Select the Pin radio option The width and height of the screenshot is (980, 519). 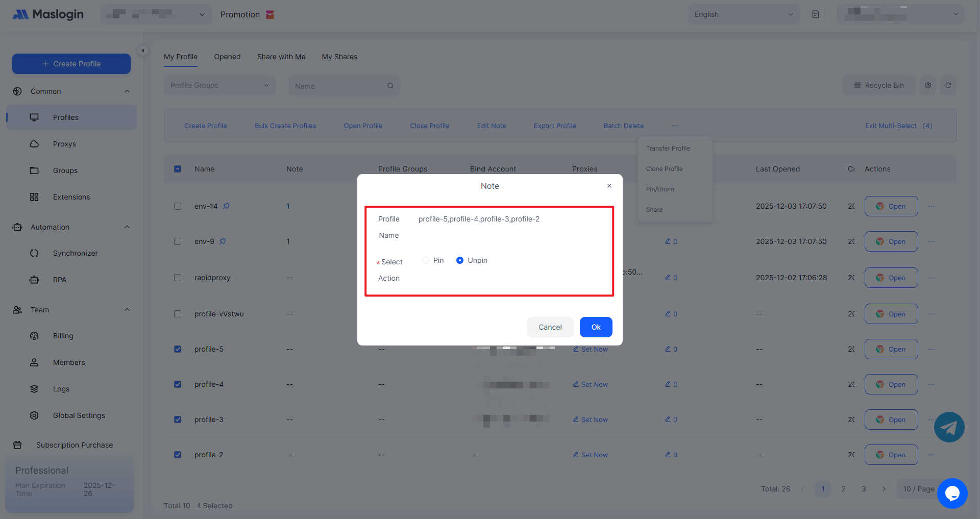[x=426, y=260]
